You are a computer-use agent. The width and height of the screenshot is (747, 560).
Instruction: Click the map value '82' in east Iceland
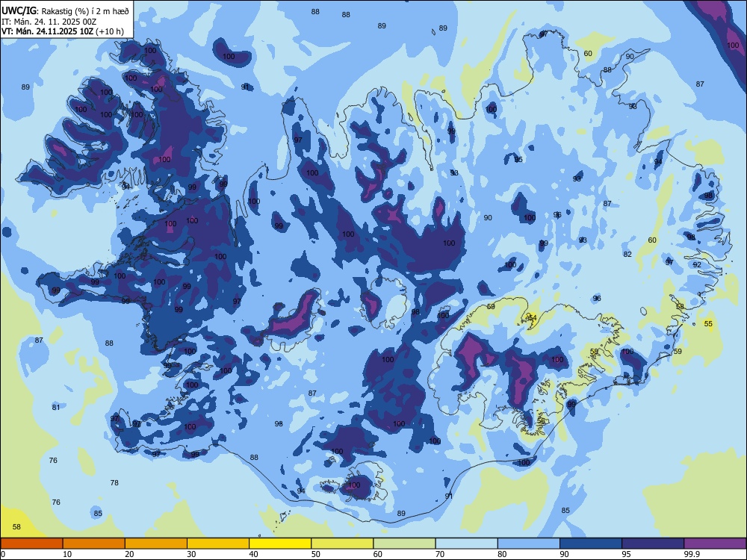[x=627, y=255]
